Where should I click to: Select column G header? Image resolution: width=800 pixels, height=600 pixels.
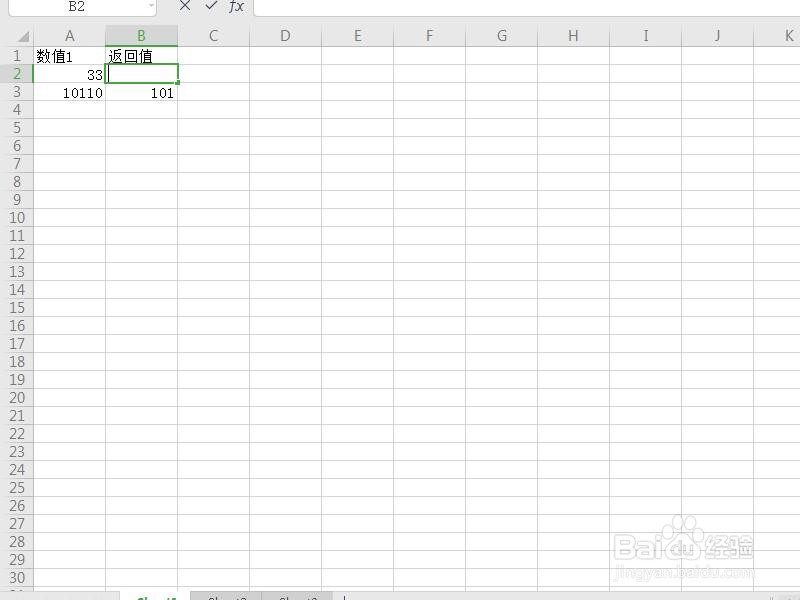[x=502, y=36]
